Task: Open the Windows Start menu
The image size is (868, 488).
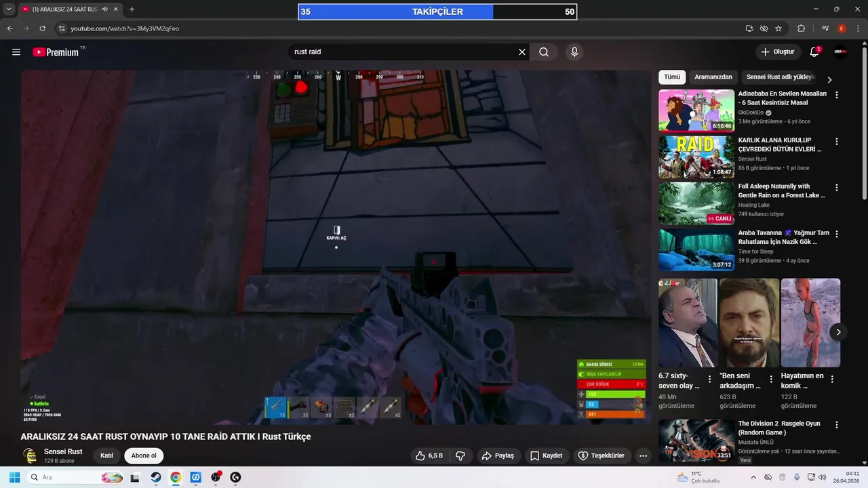Action: click(14, 477)
